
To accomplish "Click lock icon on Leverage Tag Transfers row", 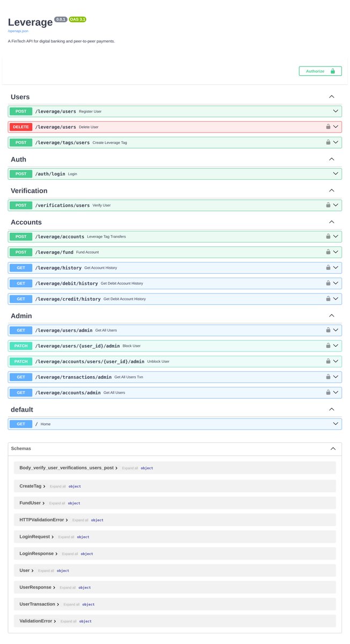I will [327, 236].
